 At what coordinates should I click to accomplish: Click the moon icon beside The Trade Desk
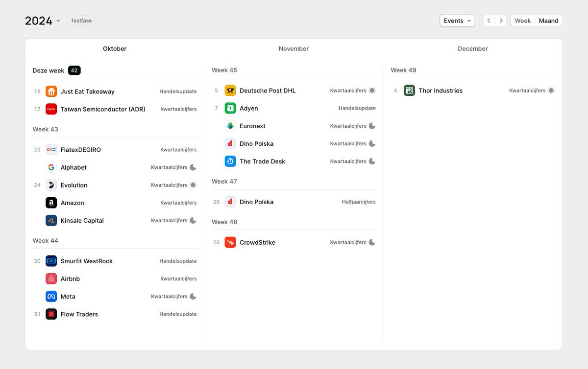pyautogui.click(x=372, y=161)
